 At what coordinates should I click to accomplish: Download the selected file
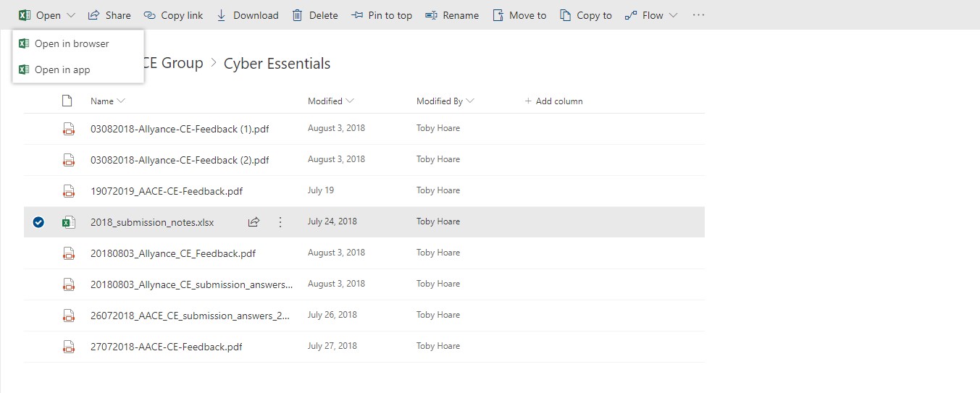[x=248, y=15]
